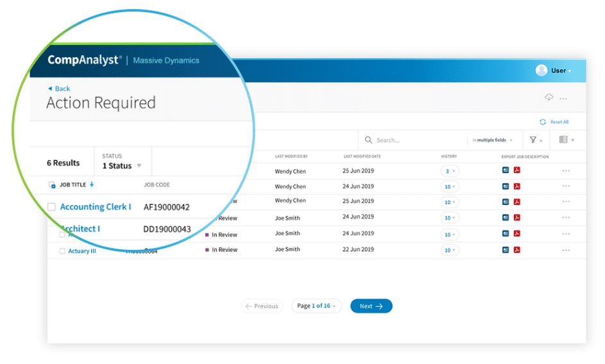
Task: Go to the Next page
Action: [371, 306]
